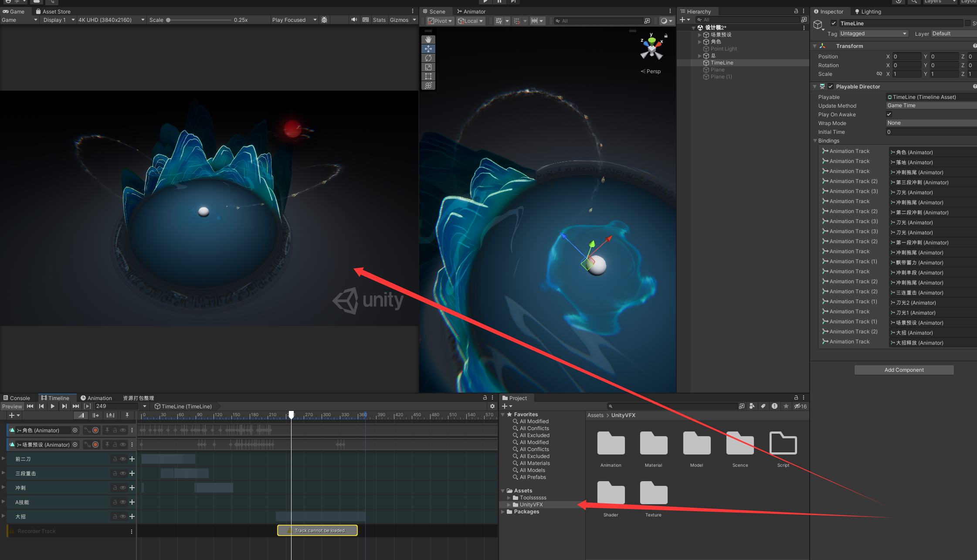This screenshot has width=977, height=560.
Task: Jump to Timeline start
Action: 30,406
